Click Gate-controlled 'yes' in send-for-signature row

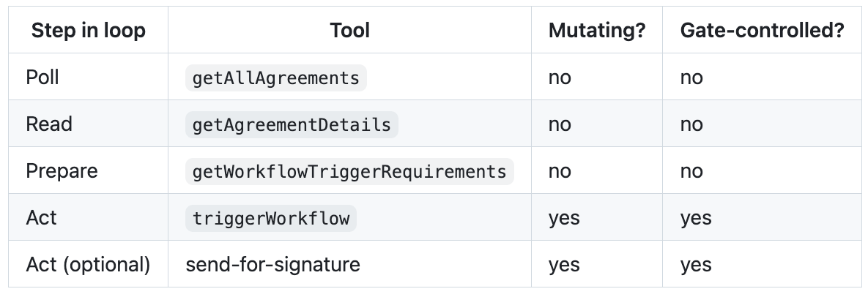[x=696, y=265]
